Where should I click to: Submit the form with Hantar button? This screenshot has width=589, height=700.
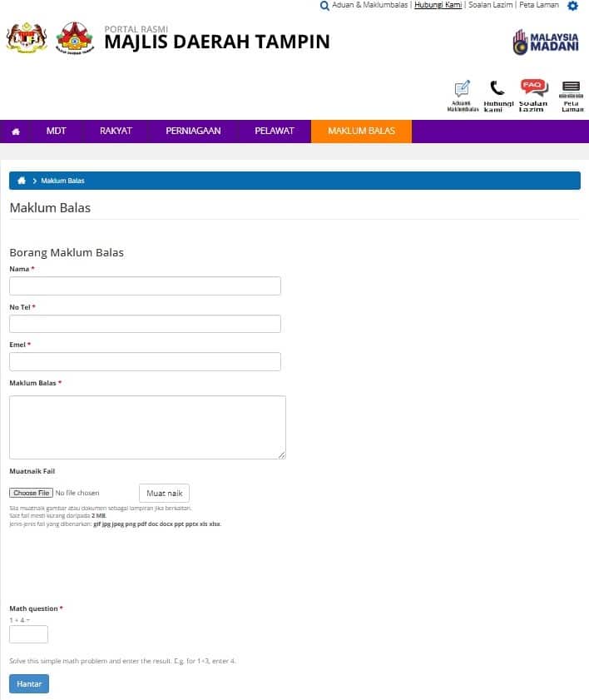29,684
